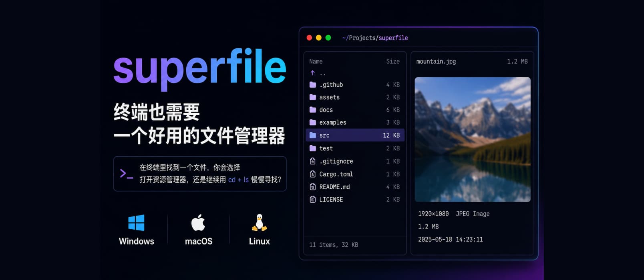Click the green maximize window dot
Screen dimensions: 644x280
[x=328, y=38]
